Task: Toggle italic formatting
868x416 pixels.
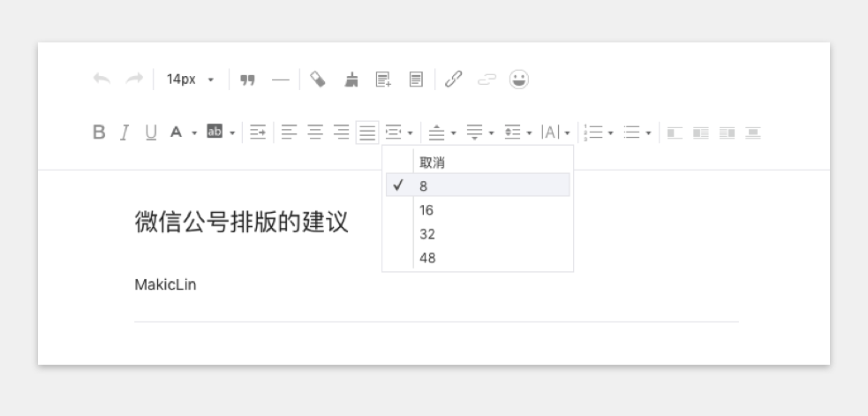Action: pyautogui.click(x=125, y=132)
